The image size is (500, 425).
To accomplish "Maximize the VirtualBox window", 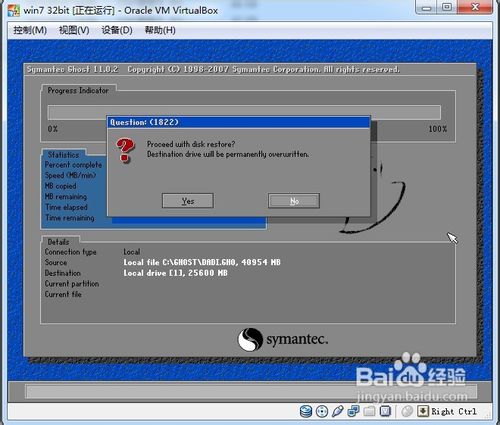I will pyautogui.click(x=447, y=7).
